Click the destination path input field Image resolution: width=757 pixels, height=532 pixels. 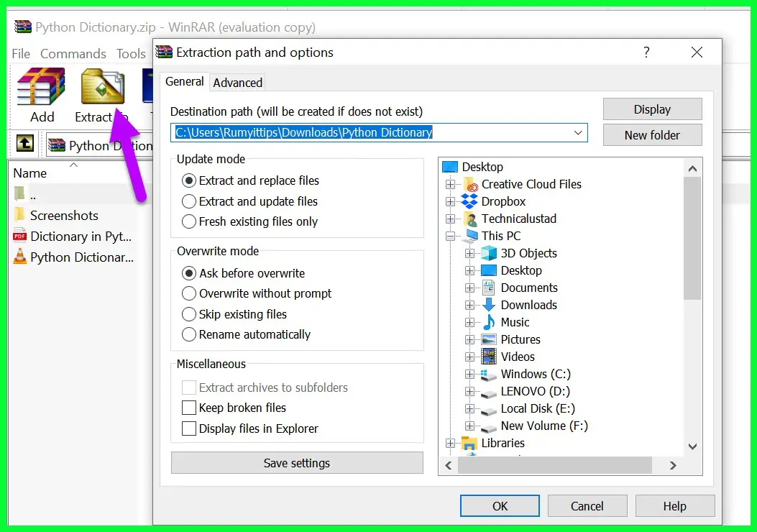coord(379,133)
